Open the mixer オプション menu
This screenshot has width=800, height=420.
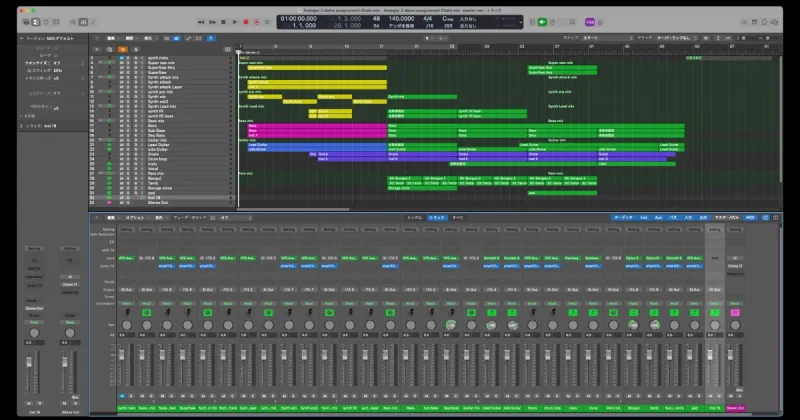pos(136,218)
